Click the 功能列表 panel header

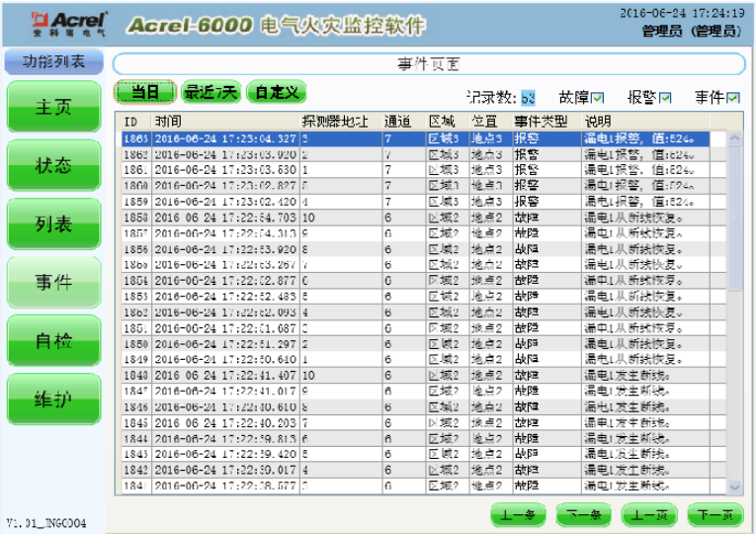click(53, 61)
